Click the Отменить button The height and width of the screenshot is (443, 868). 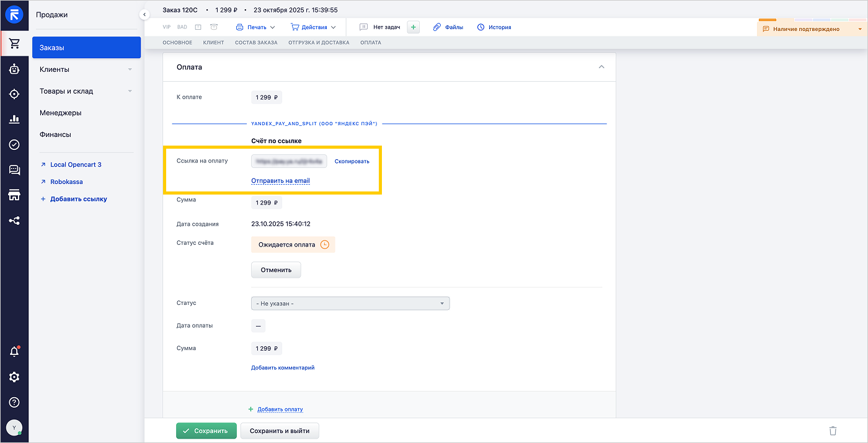(276, 270)
